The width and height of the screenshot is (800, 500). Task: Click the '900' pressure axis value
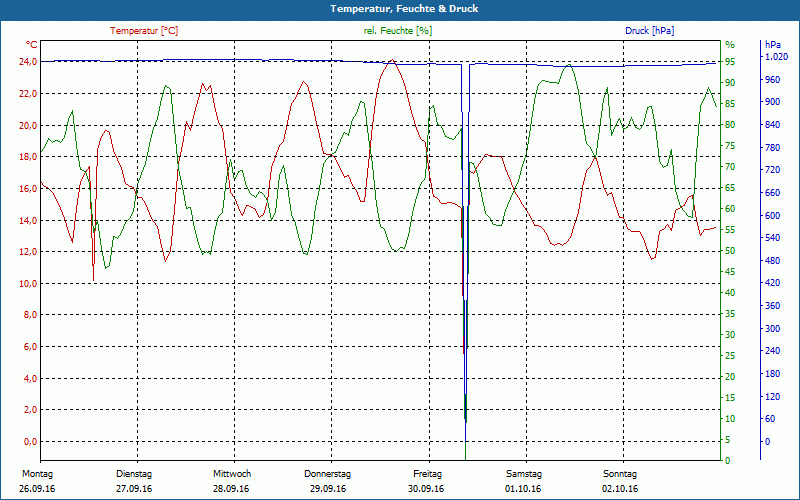pyautogui.click(x=773, y=102)
